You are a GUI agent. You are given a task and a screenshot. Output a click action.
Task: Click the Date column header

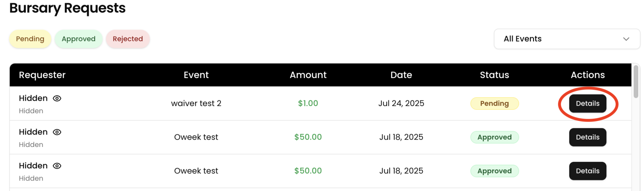[401, 75]
